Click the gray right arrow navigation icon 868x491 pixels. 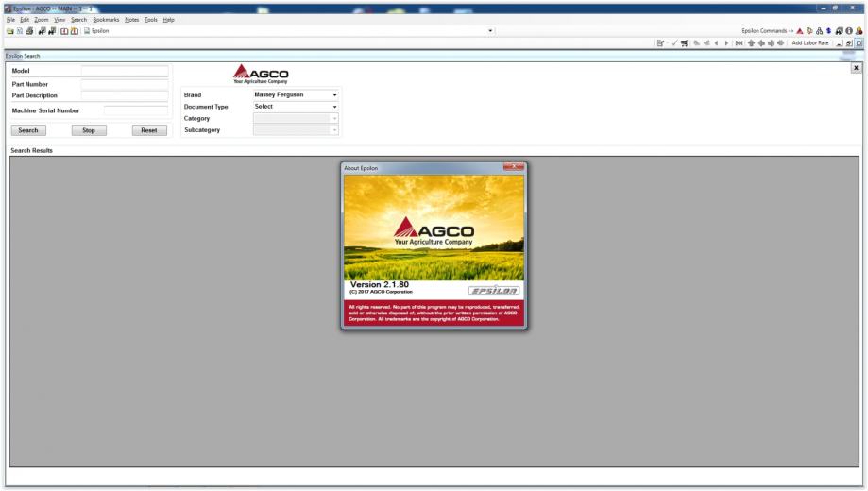(771, 43)
